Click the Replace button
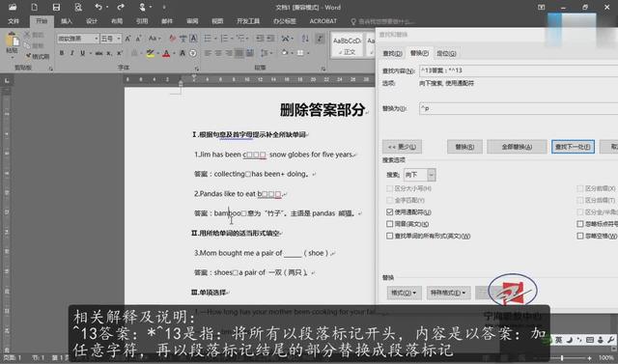The width and height of the screenshot is (618, 364). [464, 147]
